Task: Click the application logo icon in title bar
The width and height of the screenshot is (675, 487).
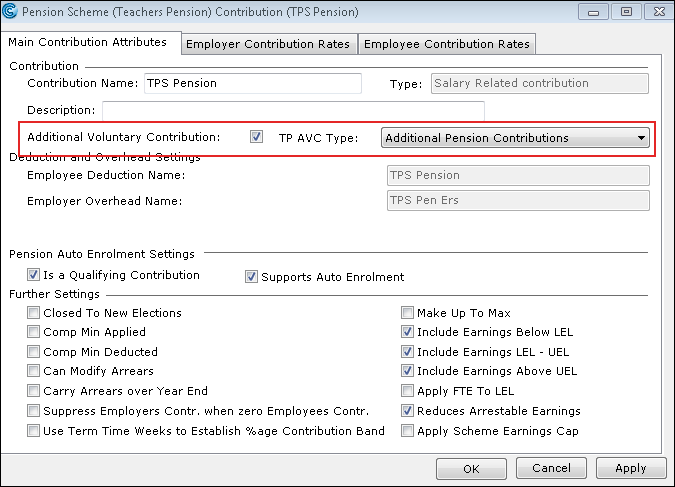Action: (x=9, y=11)
